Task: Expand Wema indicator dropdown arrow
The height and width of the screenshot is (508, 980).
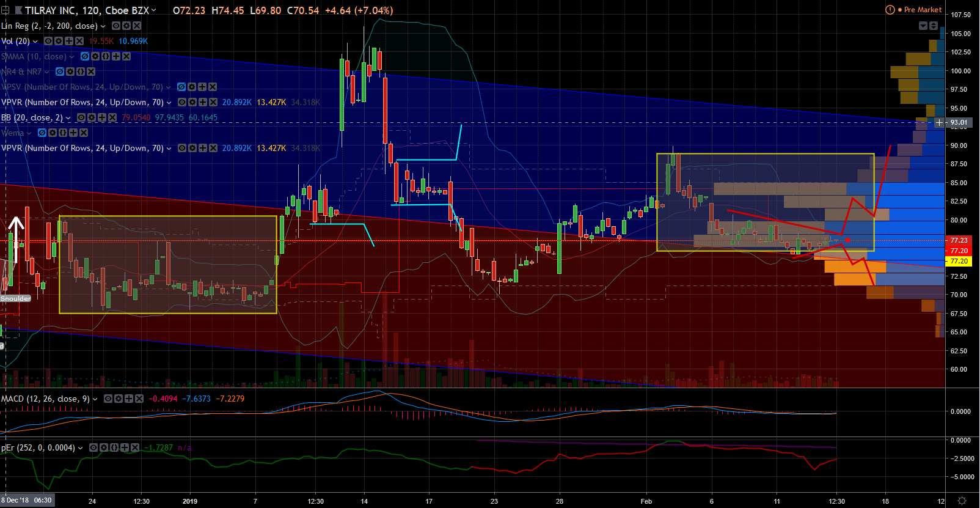Action: pyautogui.click(x=29, y=133)
